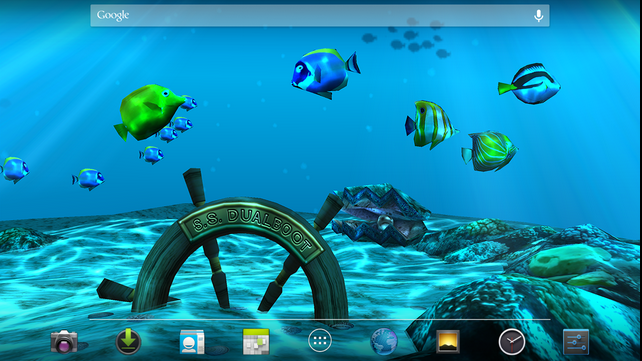Open the Settings sliders icon
This screenshot has height=361, width=642.
[x=576, y=342]
